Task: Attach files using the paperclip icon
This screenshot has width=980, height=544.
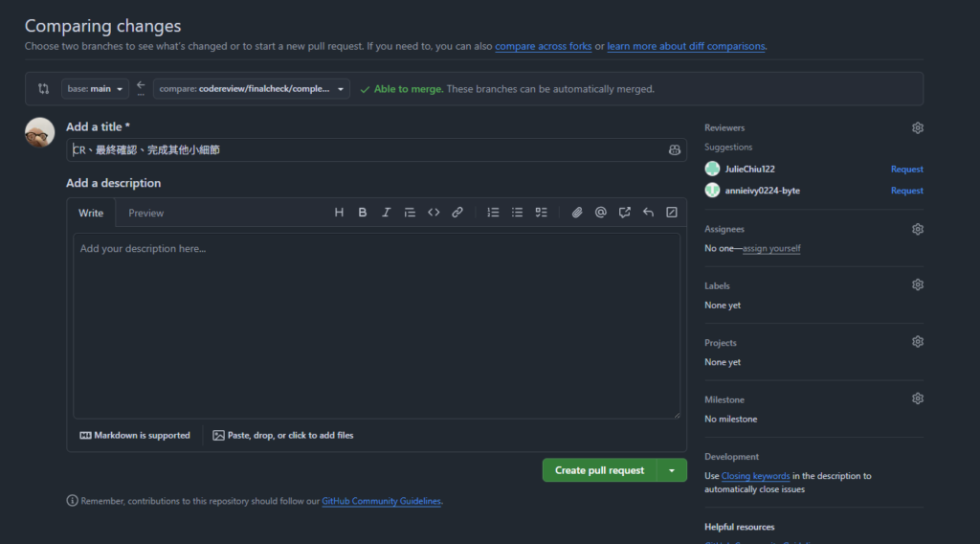Action: click(x=577, y=213)
